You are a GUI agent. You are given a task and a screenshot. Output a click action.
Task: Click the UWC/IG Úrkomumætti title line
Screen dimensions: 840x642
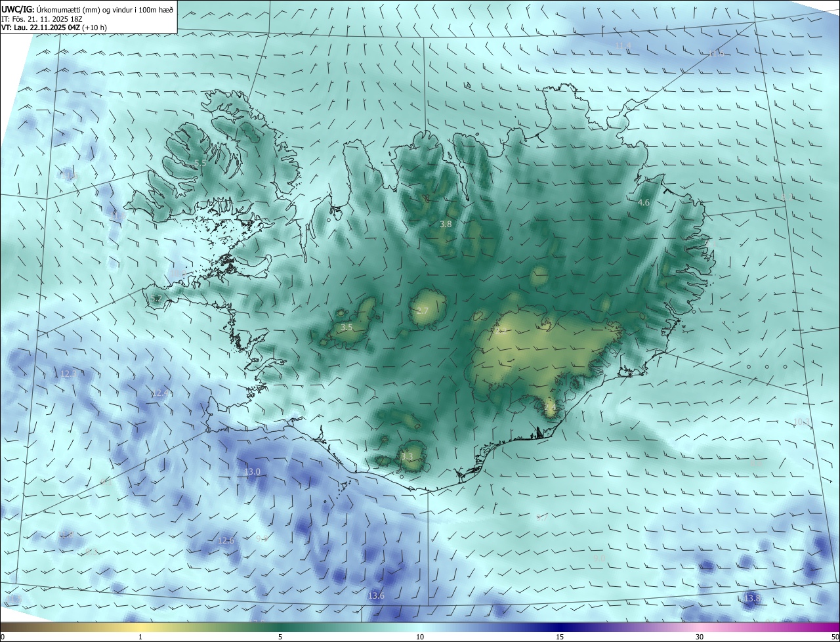click(87, 9)
